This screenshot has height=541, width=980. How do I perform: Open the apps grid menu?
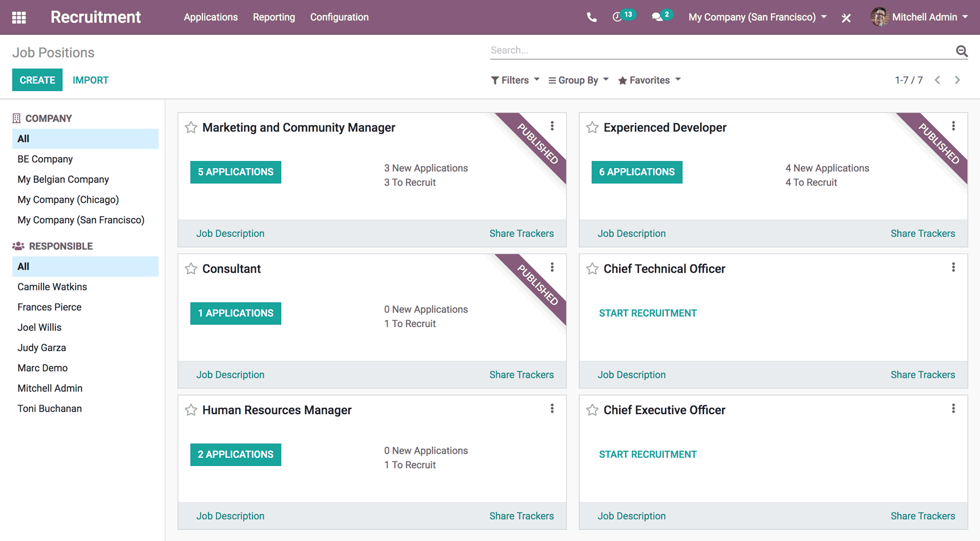(19, 17)
